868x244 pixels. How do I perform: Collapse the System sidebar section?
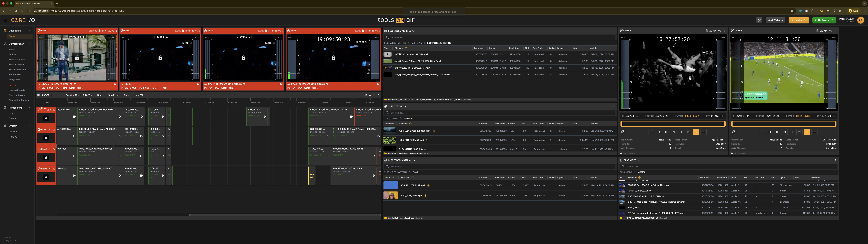pos(30,126)
